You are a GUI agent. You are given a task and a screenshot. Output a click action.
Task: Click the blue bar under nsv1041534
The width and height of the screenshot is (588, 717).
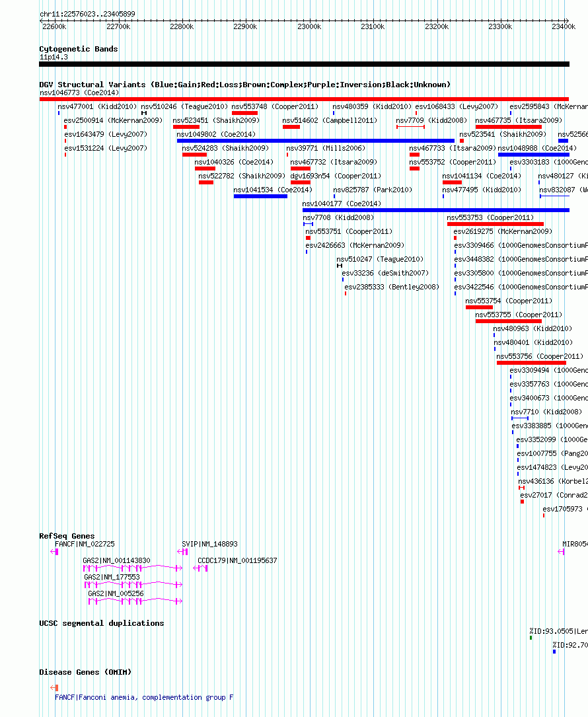tap(260, 196)
